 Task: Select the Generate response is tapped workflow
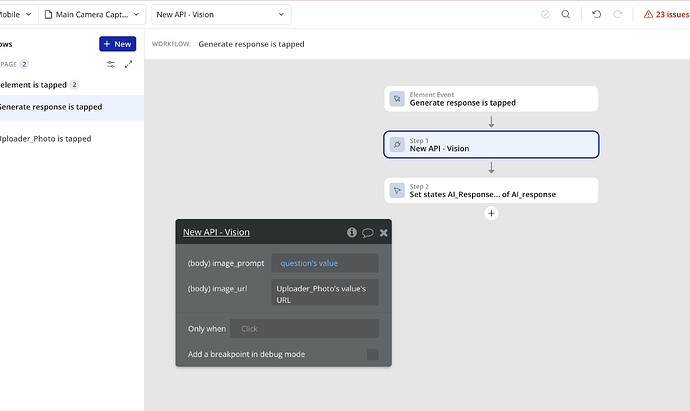coord(50,107)
